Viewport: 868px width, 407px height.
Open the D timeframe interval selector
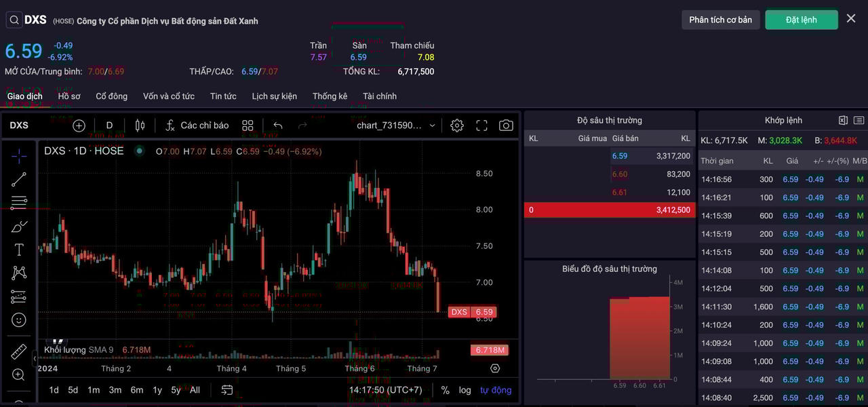109,125
